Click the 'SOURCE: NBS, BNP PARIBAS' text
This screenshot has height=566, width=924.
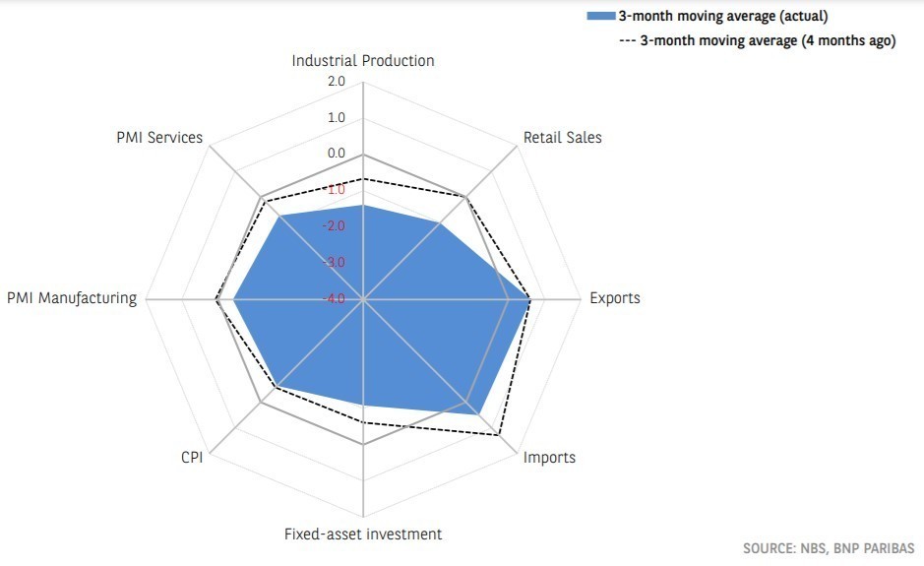829,547
